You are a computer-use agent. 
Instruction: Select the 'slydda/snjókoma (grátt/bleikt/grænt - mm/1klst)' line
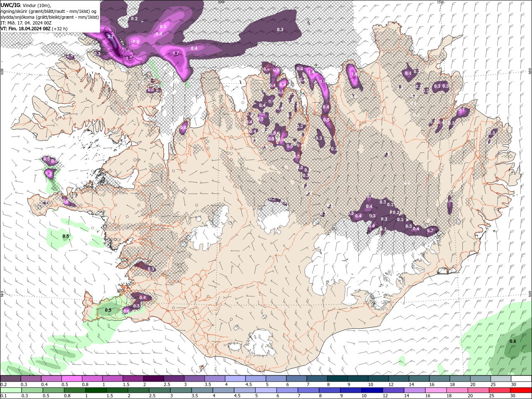pyautogui.click(x=50, y=17)
